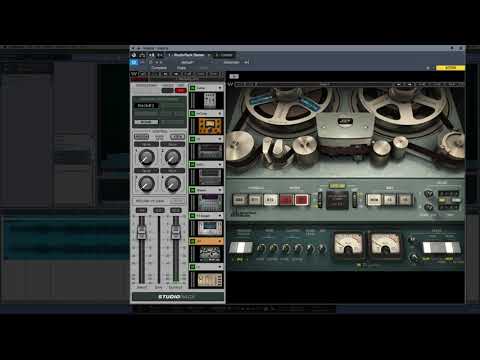The width and height of the screenshot is (480, 360).
Task: Click StudioRack Input fader handle
Action: [142, 231]
